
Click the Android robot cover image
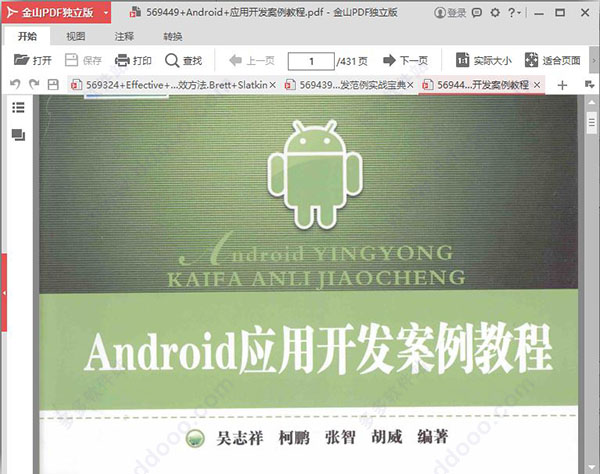pos(315,174)
